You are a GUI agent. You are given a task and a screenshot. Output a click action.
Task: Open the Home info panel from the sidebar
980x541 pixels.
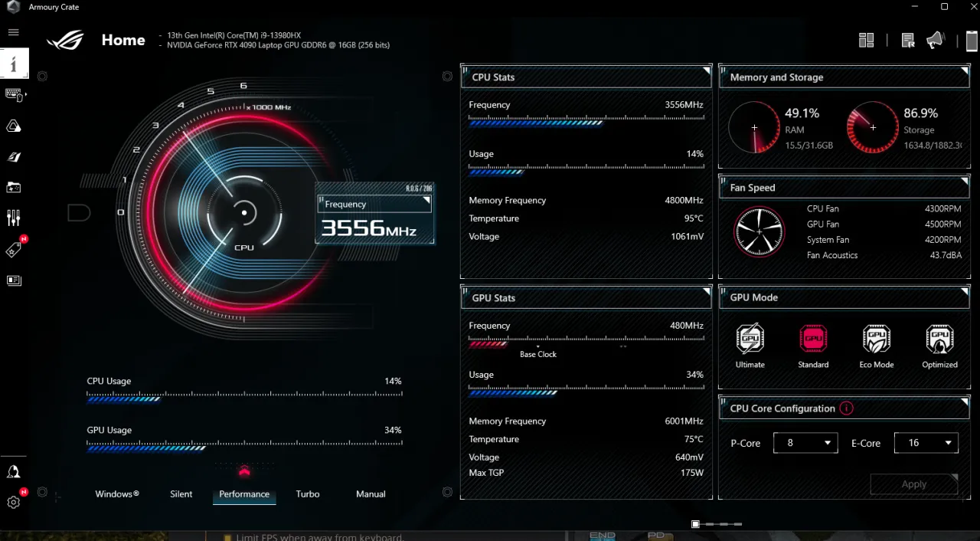pyautogui.click(x=14, y=64)
